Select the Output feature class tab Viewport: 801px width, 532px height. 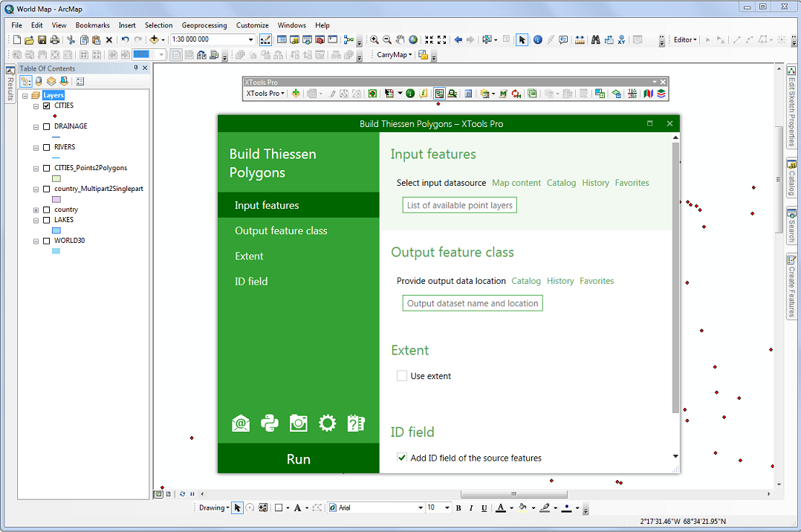click(299, 230)
